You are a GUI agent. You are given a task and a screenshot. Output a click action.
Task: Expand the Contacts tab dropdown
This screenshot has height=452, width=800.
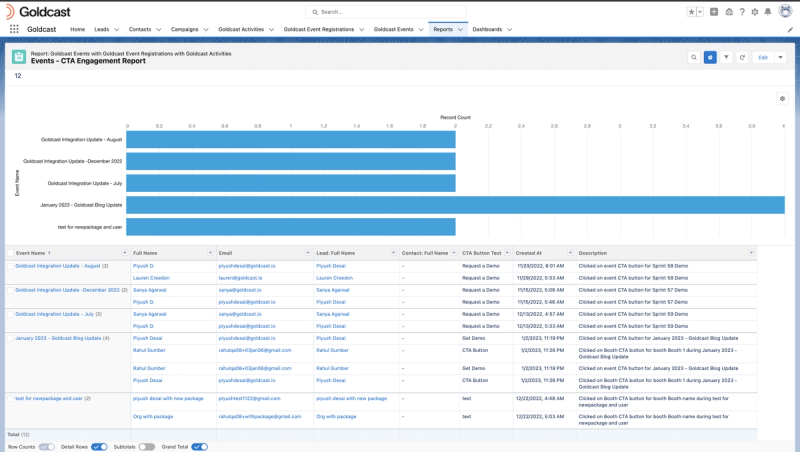(x=158, y=30)
